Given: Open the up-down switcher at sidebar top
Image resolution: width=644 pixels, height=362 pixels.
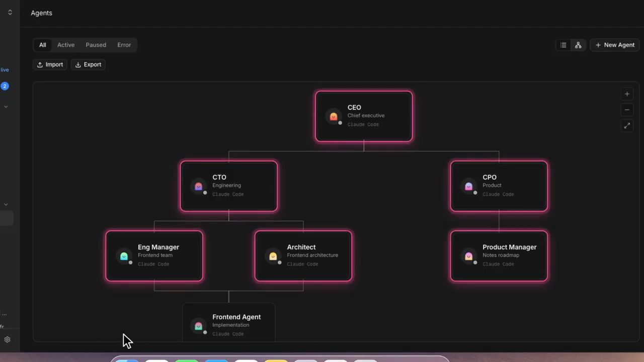Looking at the screenshot, I should [x=10, y=13].
